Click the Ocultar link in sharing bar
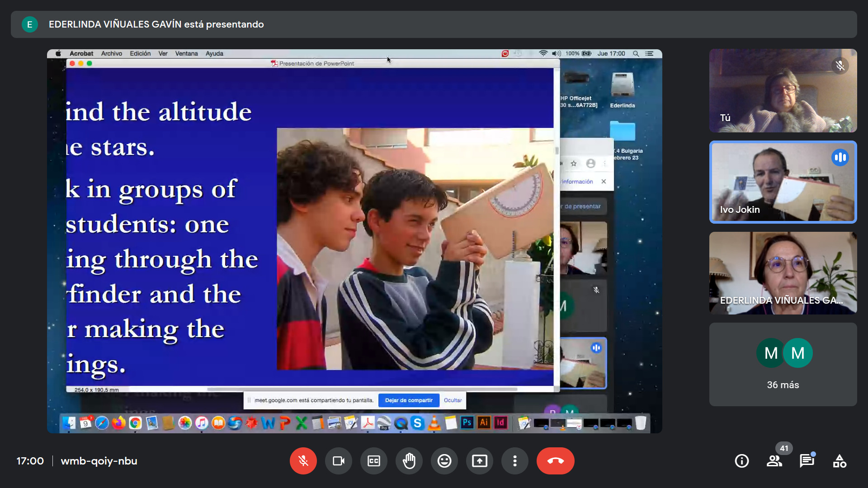This screenshot has height=488, width=868. (x=453, y=400)
